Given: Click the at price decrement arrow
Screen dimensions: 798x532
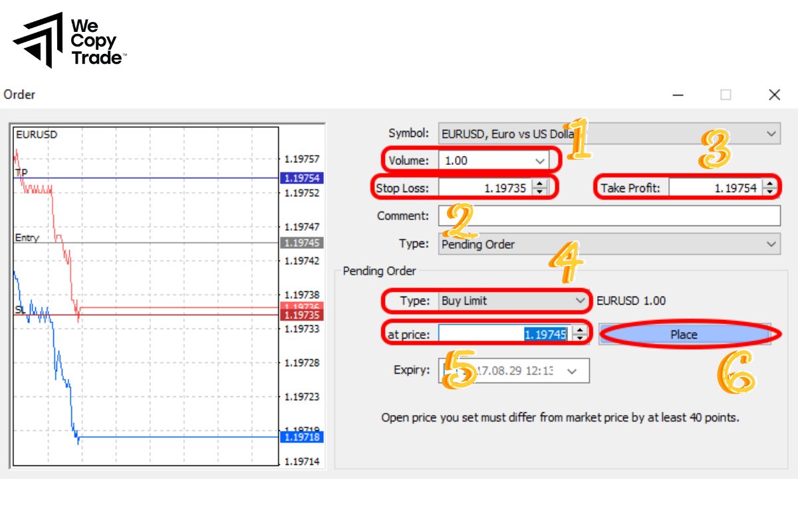Looking at the screenshot, I should 580,338.
